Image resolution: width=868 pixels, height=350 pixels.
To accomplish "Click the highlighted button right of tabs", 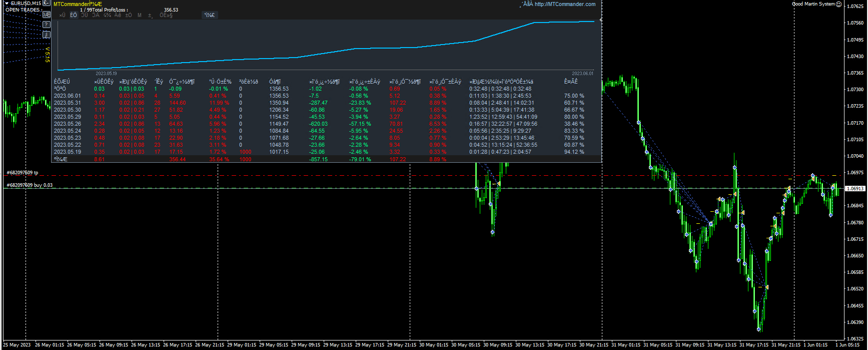I will pyautogui.click(x=209, y=15).
